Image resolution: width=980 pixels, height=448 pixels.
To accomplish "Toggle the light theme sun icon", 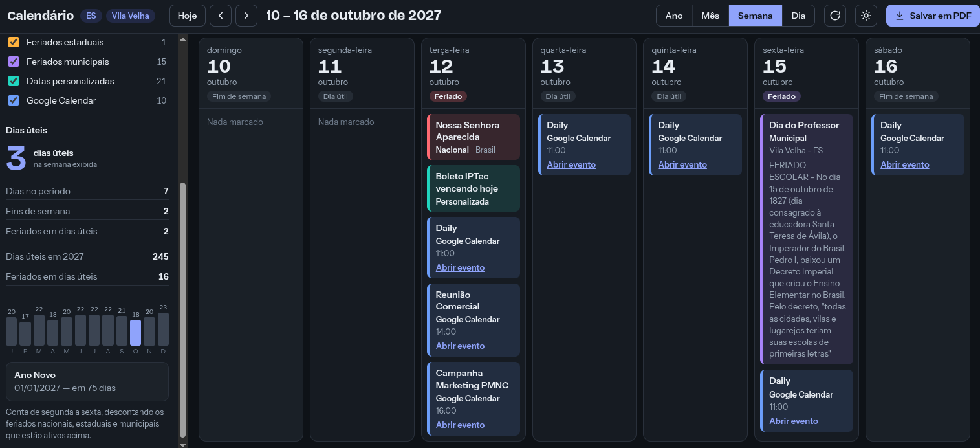I will pos(866,16).
